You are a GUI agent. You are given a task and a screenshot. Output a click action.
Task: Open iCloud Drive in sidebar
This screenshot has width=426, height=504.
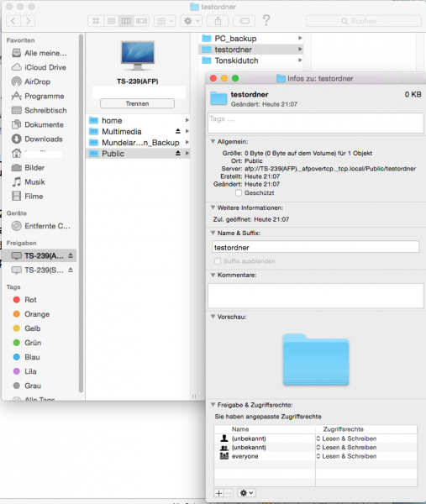39,67
